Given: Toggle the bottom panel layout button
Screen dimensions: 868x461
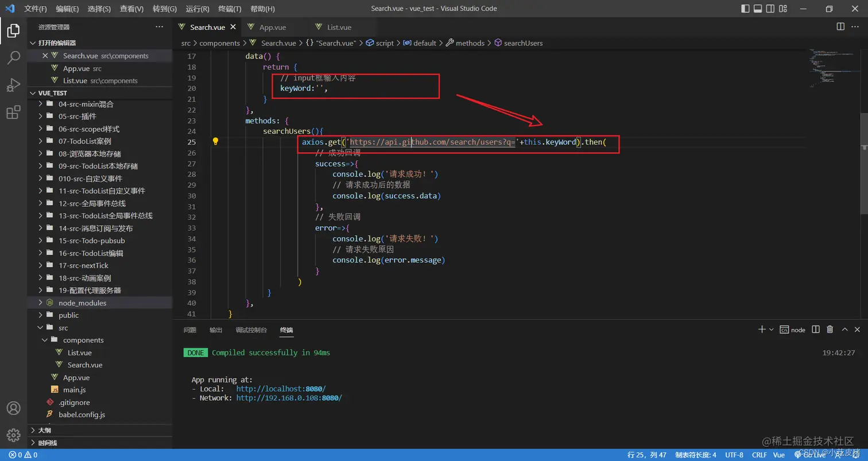Looking at the screenshot, I should click(x=758, y=9).
